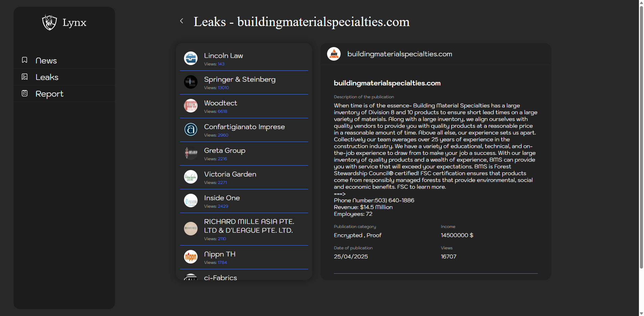Viewport: 644px width, 316px height.
Task: Click the News bookmark icon
Action: 25,60
